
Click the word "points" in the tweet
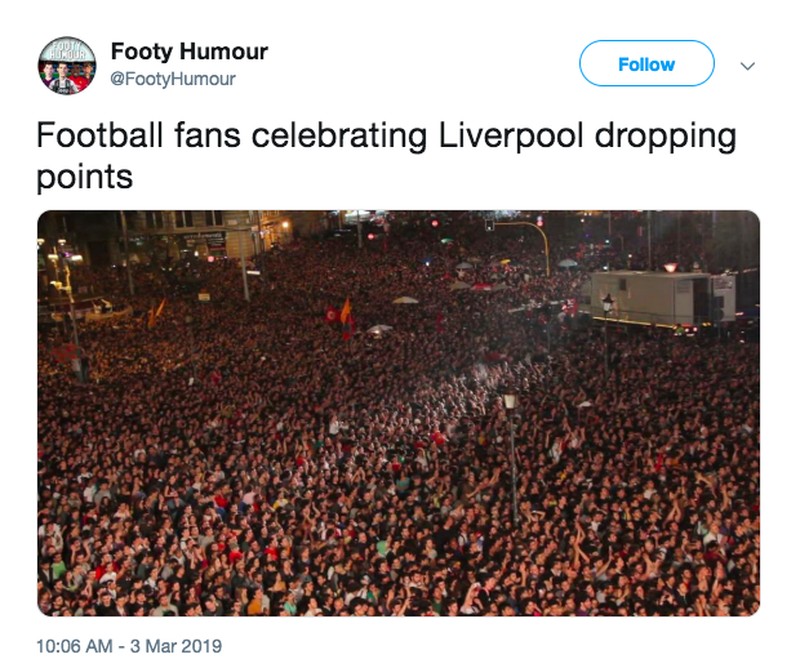(x=84, y=176)
